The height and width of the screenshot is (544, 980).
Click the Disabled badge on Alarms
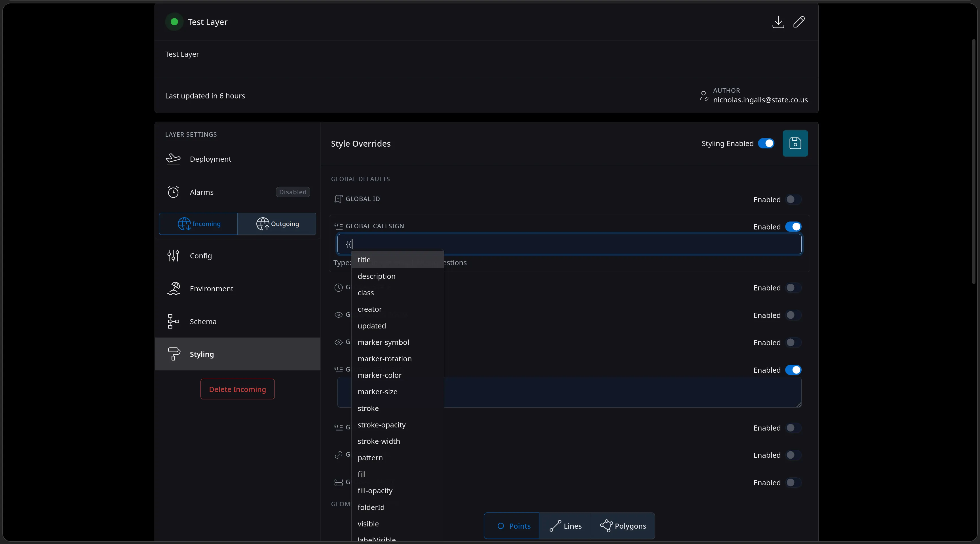[x=293, y=192]
